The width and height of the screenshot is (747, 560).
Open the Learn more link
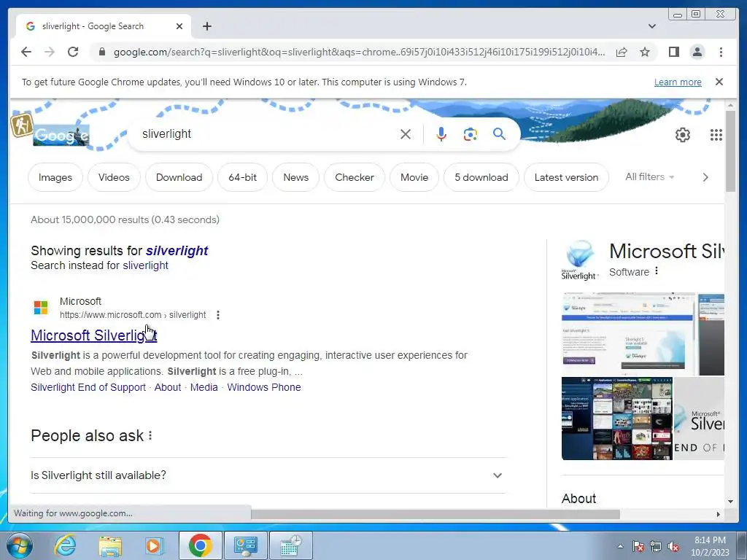678,82
